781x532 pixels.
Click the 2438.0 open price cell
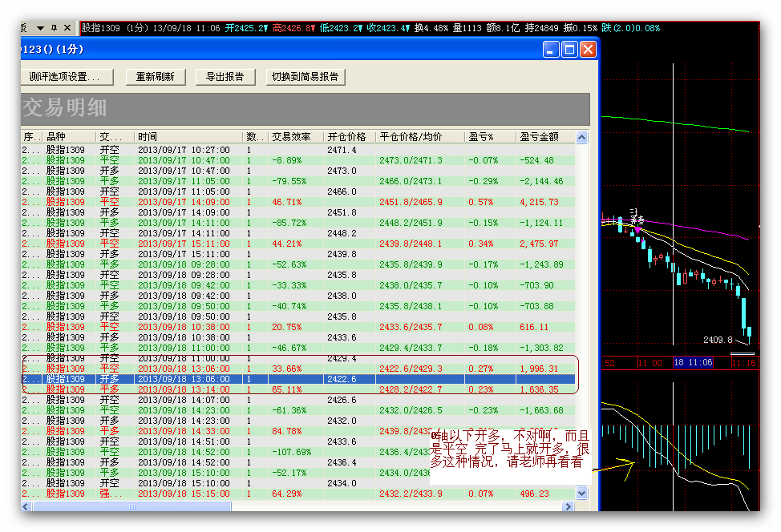click(342, 296)
